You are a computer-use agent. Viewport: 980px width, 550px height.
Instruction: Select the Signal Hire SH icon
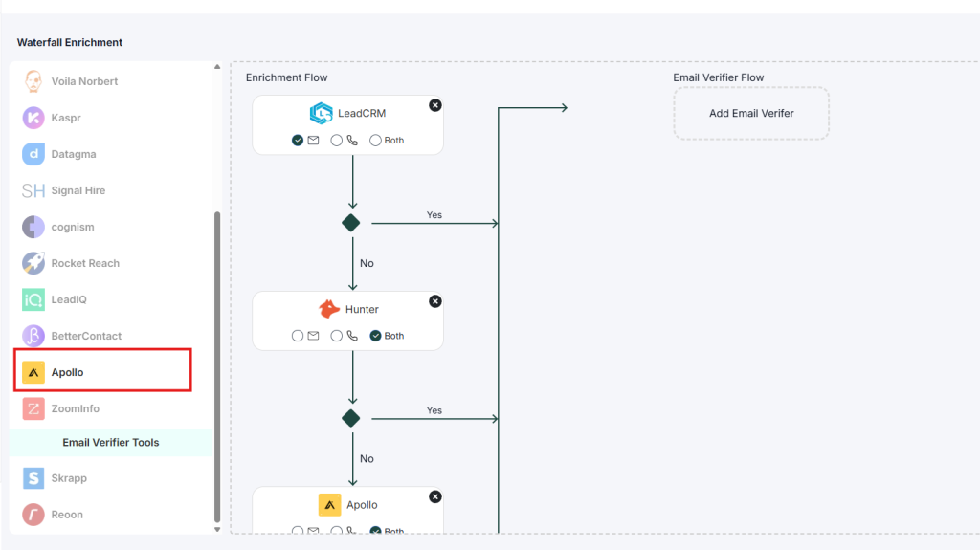pyautogui.click(x=33, y=190)
